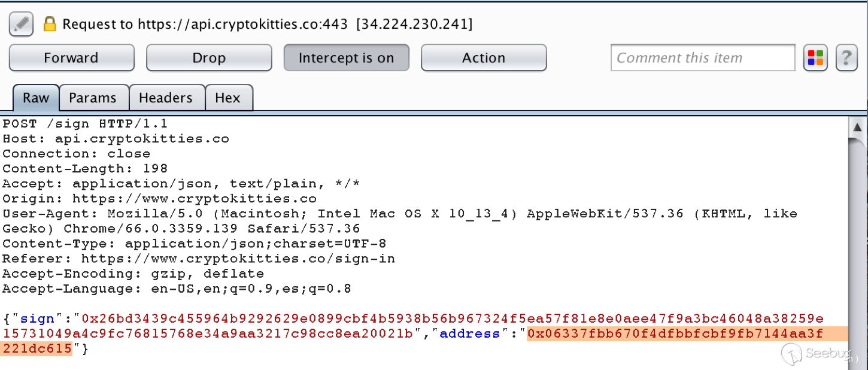Click the Comment this item field

coord(703,58)
